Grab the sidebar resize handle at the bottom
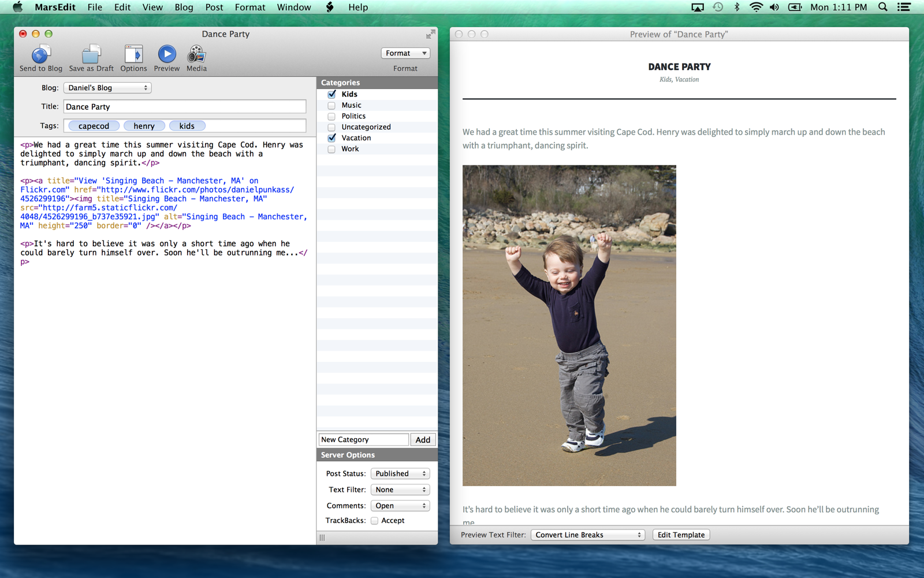 [x=322, y=538]
